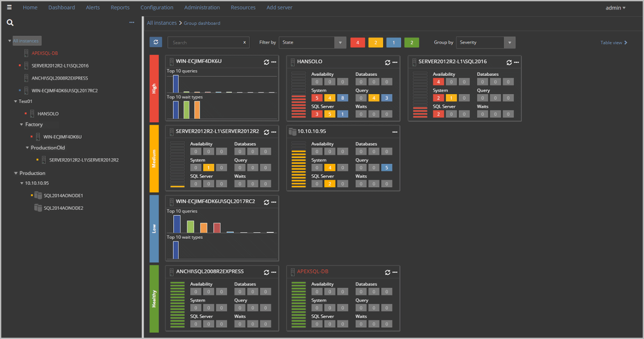Open the sidebar tree ellipsis options menu
Image resolution: width=644 pixels, height=339 pixels.
131,22
